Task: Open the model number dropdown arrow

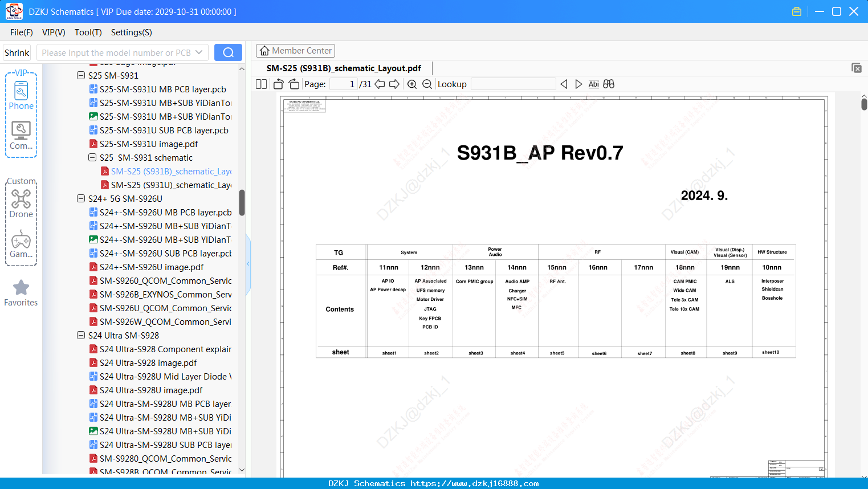Action: click(x=199, y=52)
